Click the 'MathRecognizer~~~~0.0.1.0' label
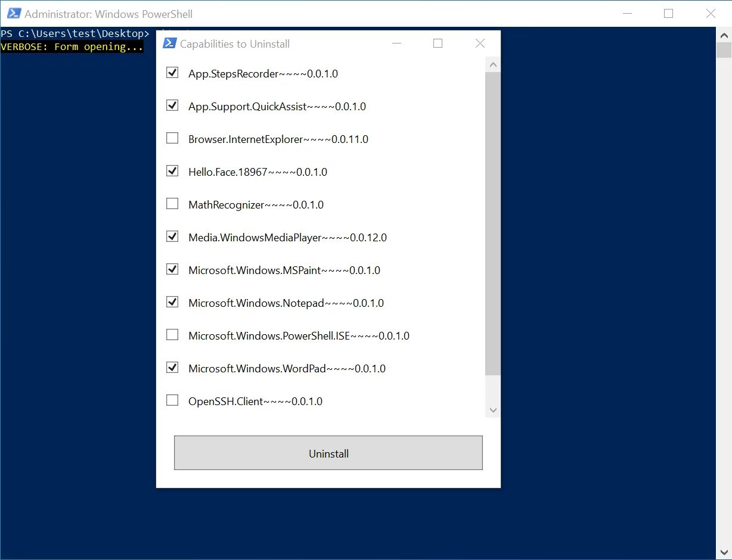The width and height of the screenshot is (732, 560). (x=256, y=204)
